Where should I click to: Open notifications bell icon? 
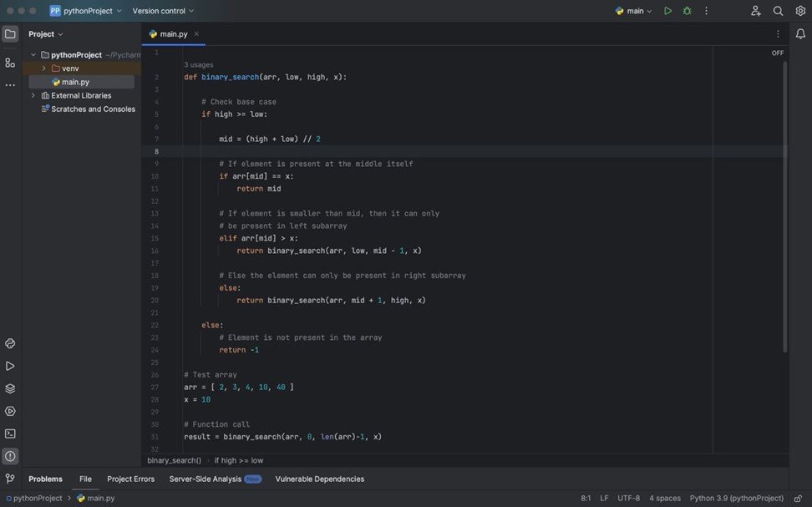click(x=800, y=34)
